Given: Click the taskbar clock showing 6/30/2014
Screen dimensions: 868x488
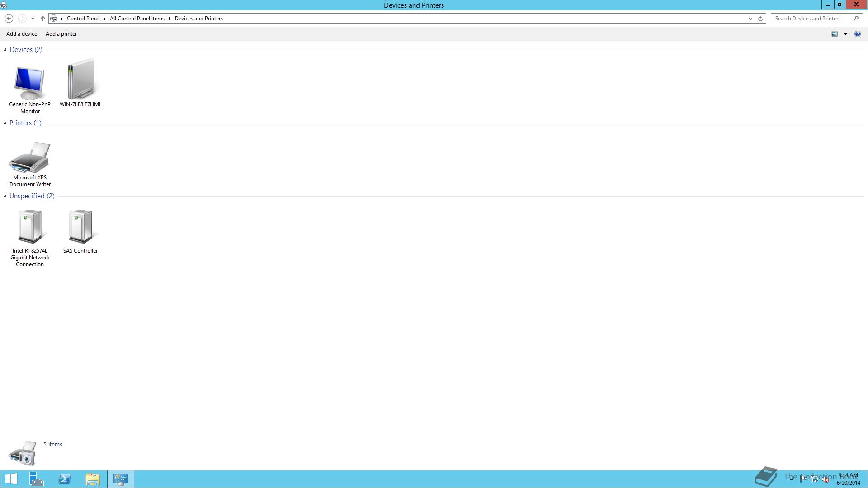Looking at the screenshot, I should click(x=848, y=479).
